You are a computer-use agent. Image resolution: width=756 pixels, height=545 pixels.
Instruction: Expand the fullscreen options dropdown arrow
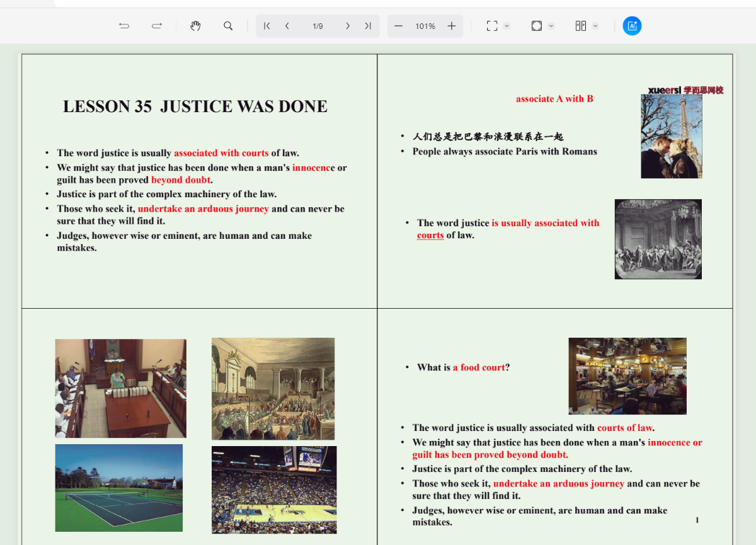(507, 26)
